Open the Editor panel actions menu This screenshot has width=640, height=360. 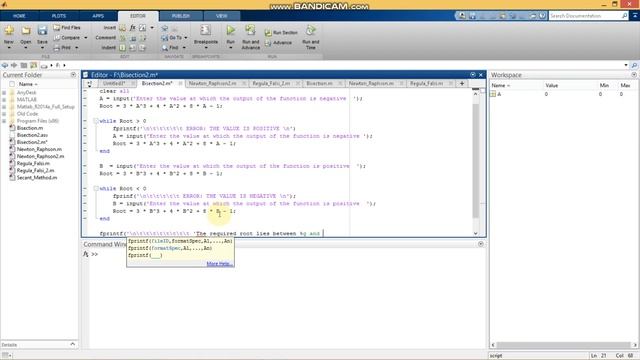point(473,75)
